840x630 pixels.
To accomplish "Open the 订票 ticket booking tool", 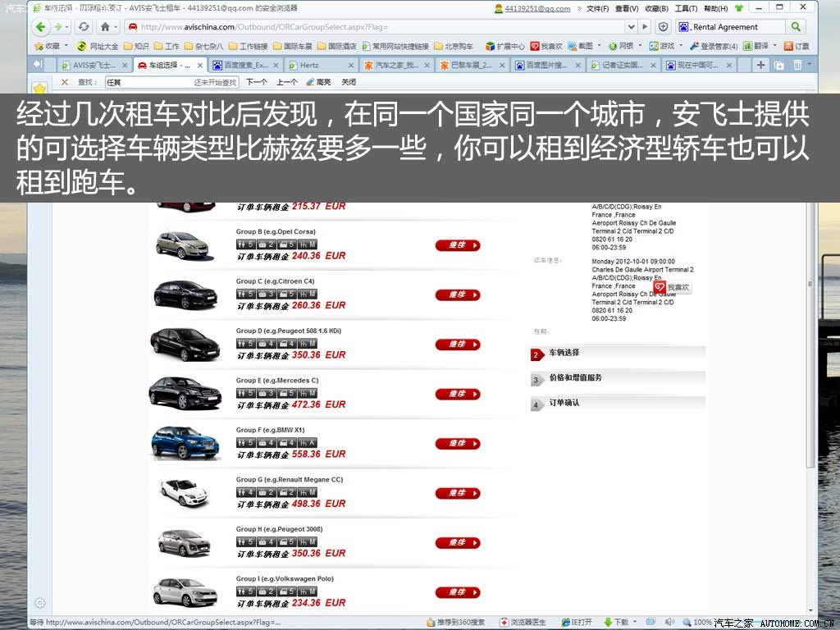I will pyautogui.click(x=797, y=46).
